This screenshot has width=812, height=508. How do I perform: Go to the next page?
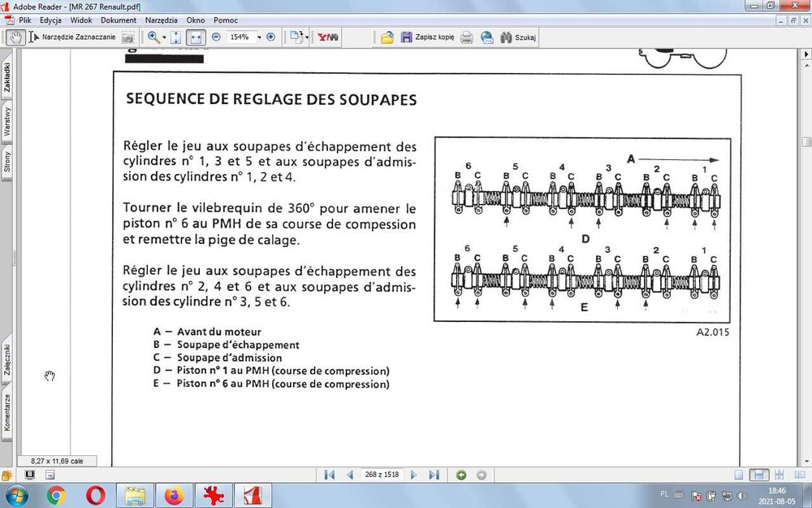click(x=414, y=475)
